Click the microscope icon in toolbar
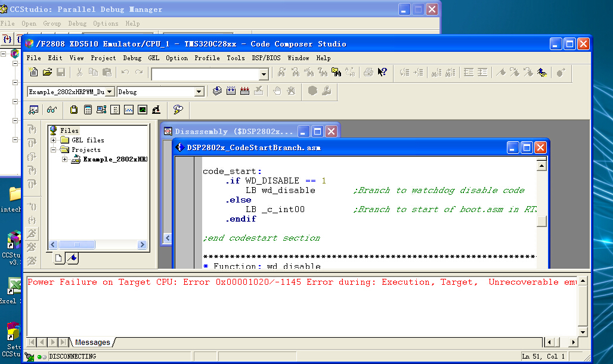 (x=156, y=110)
